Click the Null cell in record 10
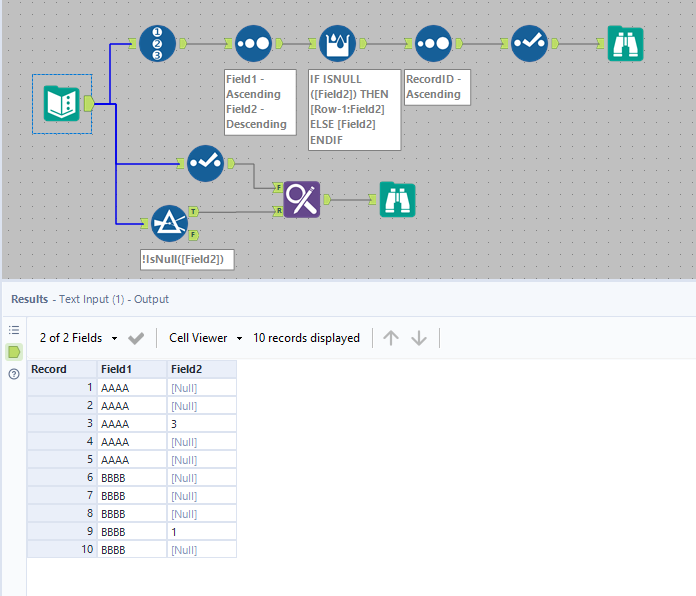 coord(202,550)
